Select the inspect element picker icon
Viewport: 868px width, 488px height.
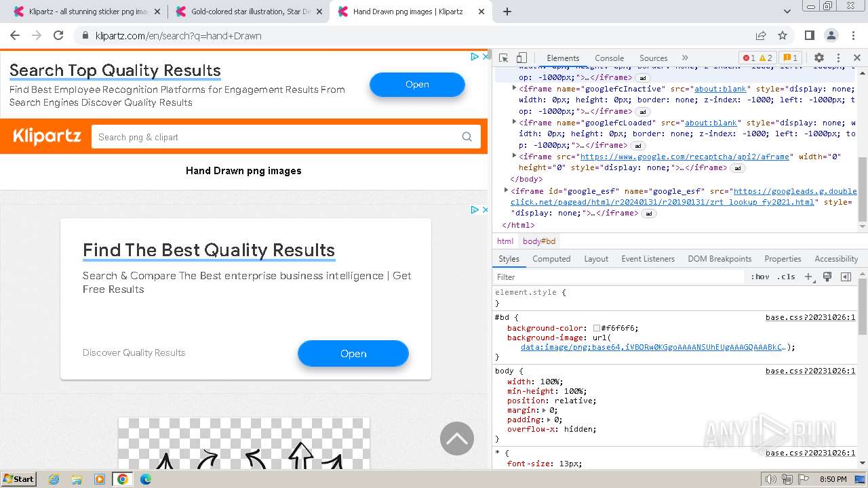point(503,58)
